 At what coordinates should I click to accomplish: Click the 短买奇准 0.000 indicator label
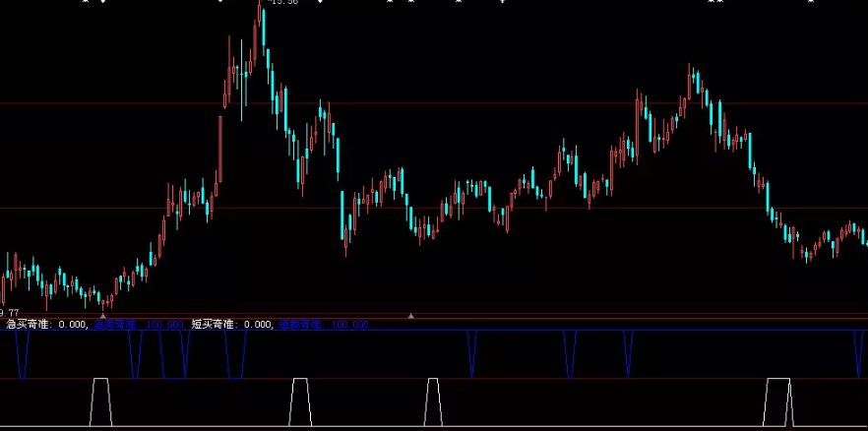(231, 325)
